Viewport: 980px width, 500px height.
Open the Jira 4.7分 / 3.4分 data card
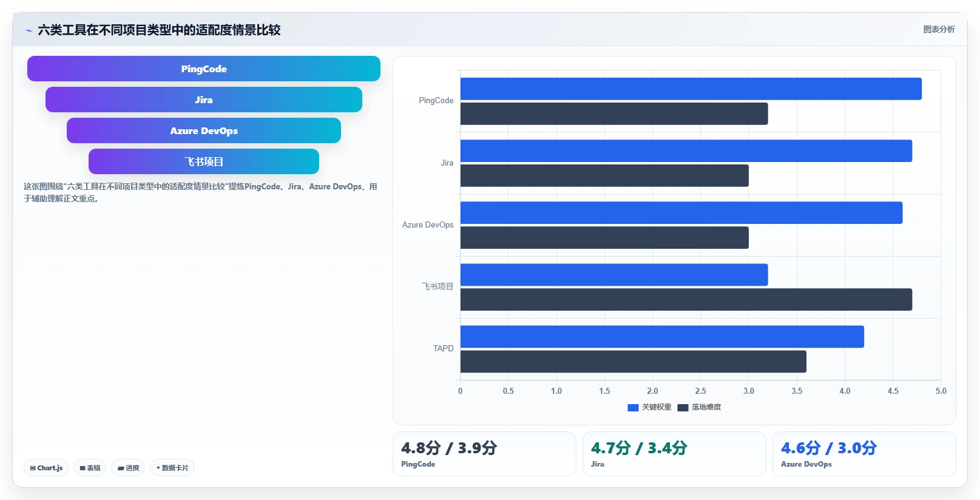[674, 454]
